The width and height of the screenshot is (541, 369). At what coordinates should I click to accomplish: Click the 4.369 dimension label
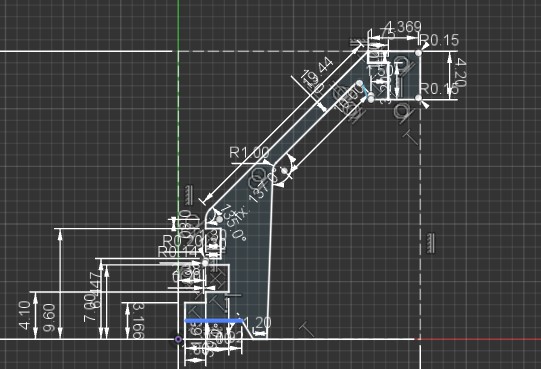tap(403, 27)
